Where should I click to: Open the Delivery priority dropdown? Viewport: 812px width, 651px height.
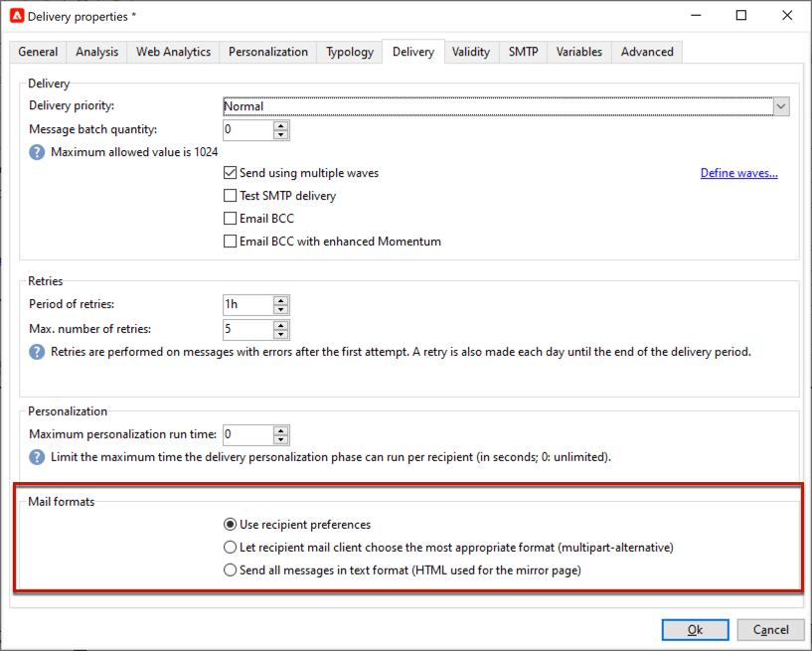(x=781, y=106)
